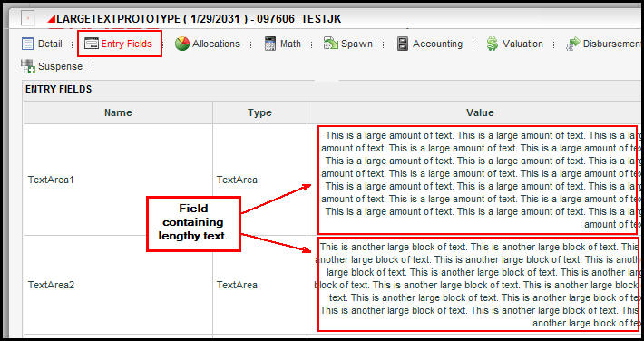The width and height of the screenshot is (644, 341).
Task: Click the Entry Fields window icon
Action: click(x=92, y=44)
